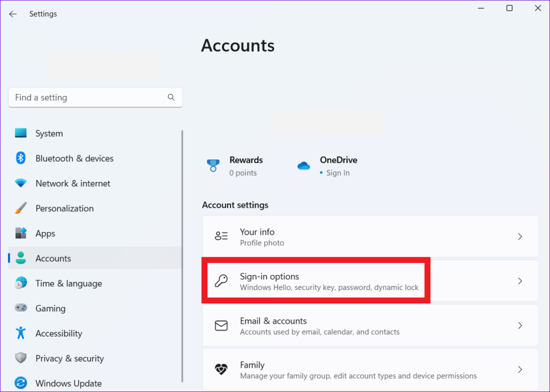Open Email & accounts via chevron

click(520, 325)
